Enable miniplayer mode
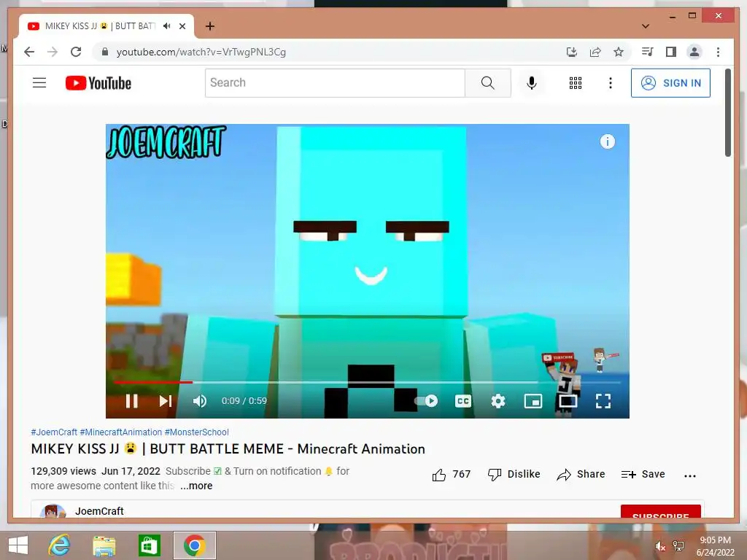Image resolution: width=747 pixels, height=560 pixels. click(x=533, y=401)
